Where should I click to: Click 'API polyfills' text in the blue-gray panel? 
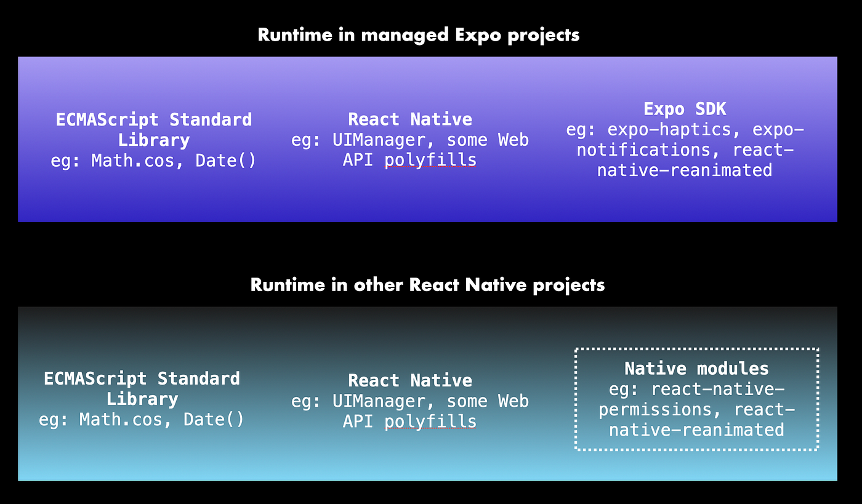[x=410, y=422]
